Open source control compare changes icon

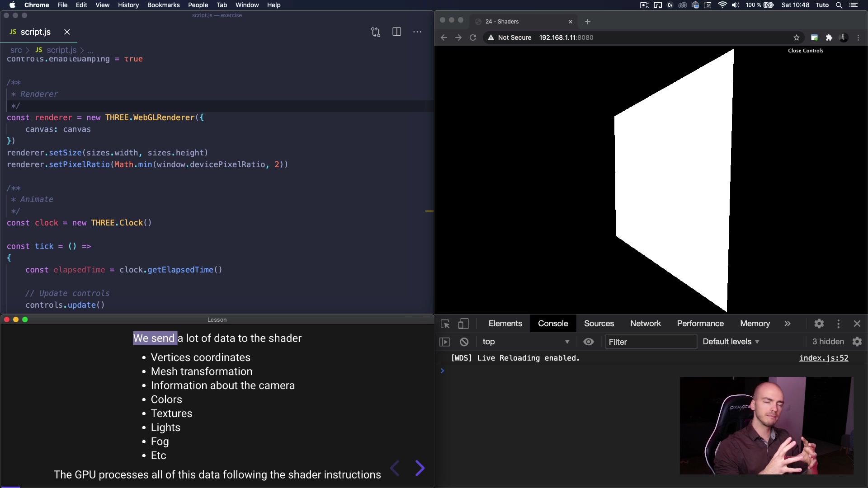click(x=376, y=32)
